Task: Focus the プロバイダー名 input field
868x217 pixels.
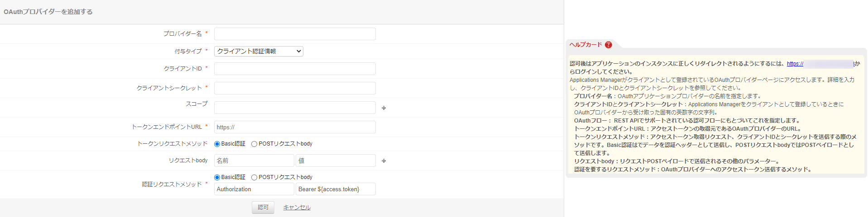Action: coord(295,34)
